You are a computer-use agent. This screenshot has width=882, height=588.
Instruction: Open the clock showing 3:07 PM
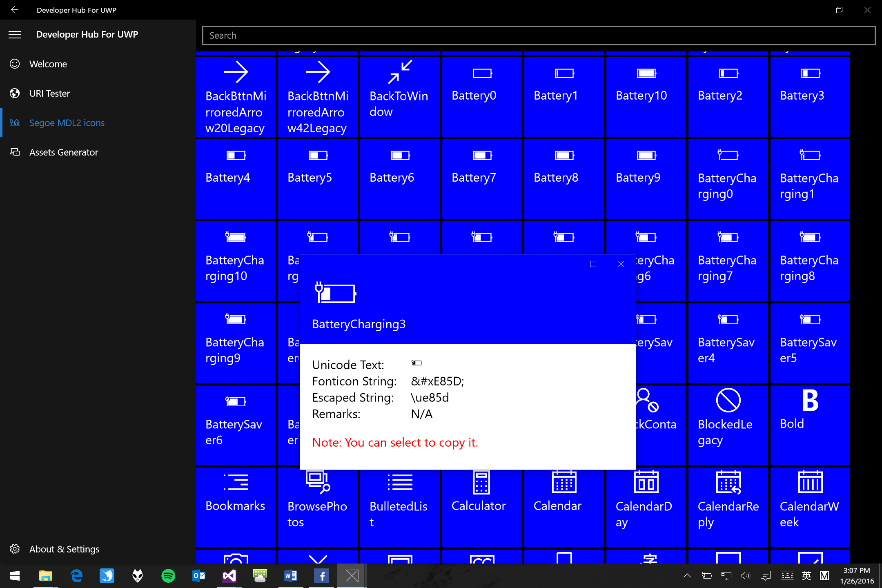pyautogui.click(x=857, y=576)
